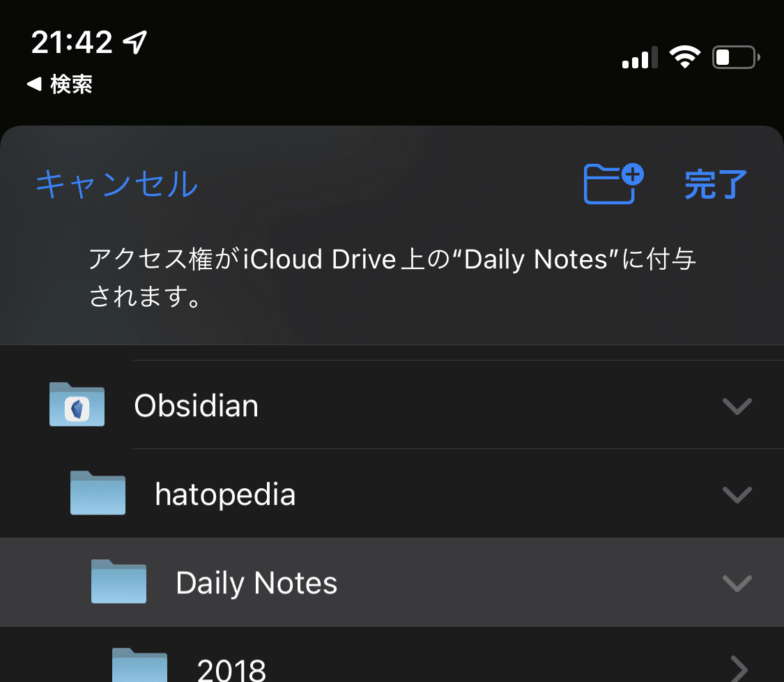Go back to 検索 via the status bar link
784x682 pixels.
click(x=59, y=84)
